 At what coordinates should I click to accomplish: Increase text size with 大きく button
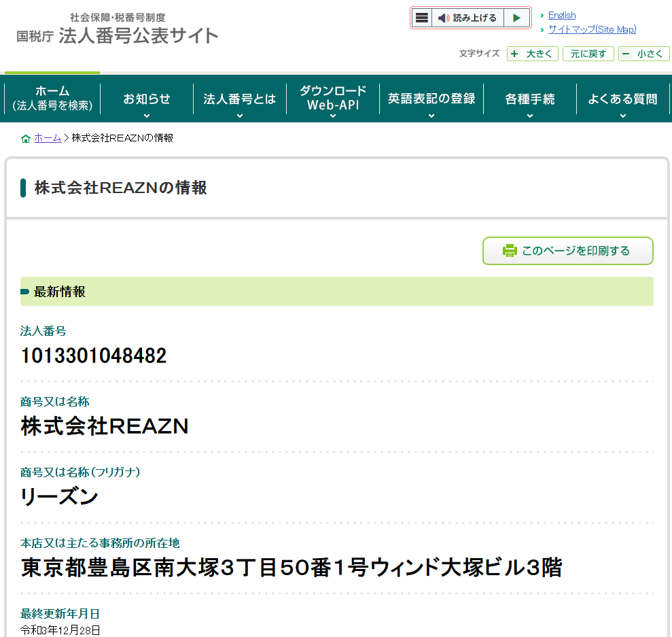pyautogui.click(x=532, y=54)
